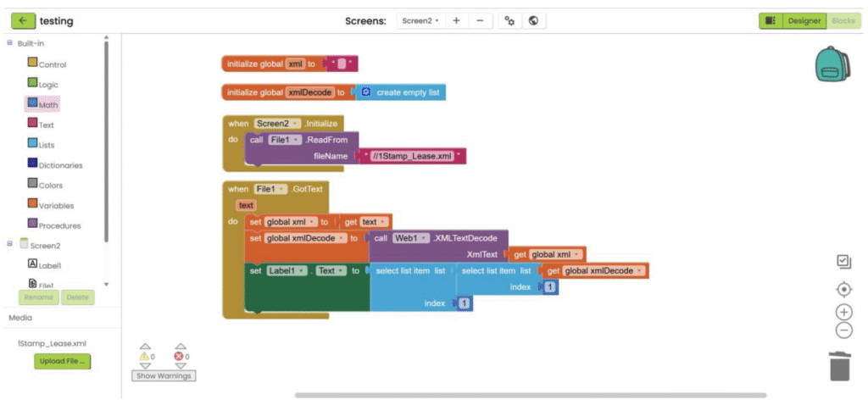Image resolution: width=868 pixels, height=405 pixels.
Task: Select the Variables blocks category
Action: [55, 205]
